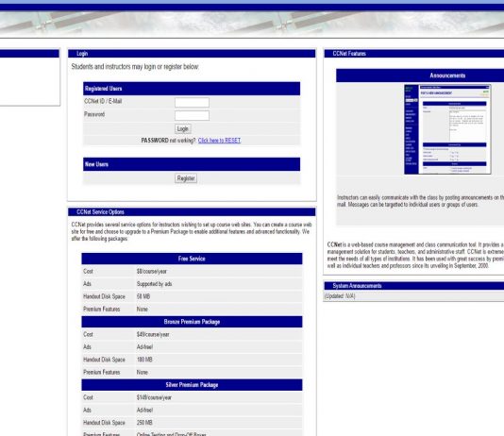The image size is (504, 436).
Task: Select the Silver Premium Package heading
Action: click(192, 385)
